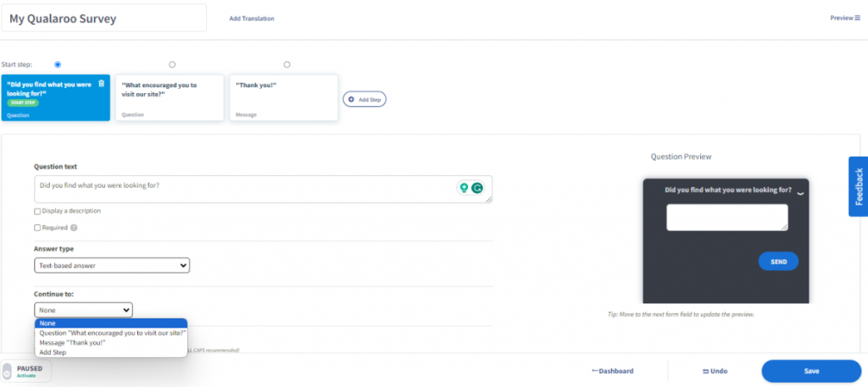
Task: Undo the last change
Action: click(x=715, y=371)
